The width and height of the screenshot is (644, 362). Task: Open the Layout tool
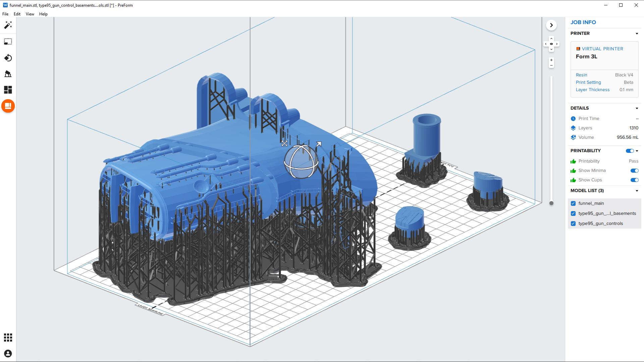point(8,90)
